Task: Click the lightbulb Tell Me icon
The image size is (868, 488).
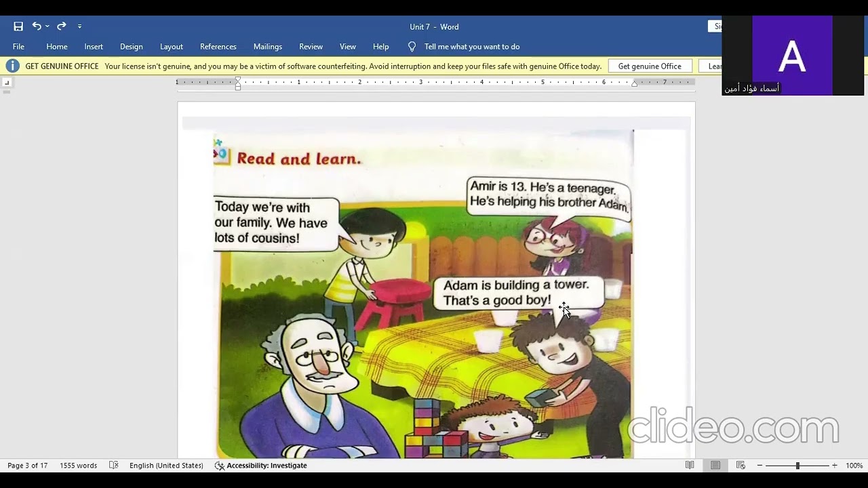Action: click(412, 47)
